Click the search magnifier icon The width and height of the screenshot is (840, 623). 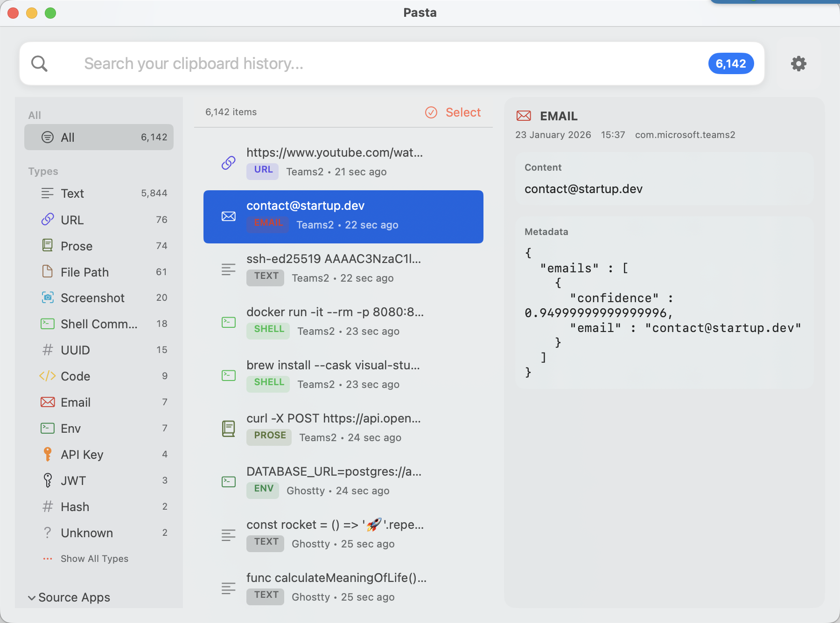tap(40, 63)
